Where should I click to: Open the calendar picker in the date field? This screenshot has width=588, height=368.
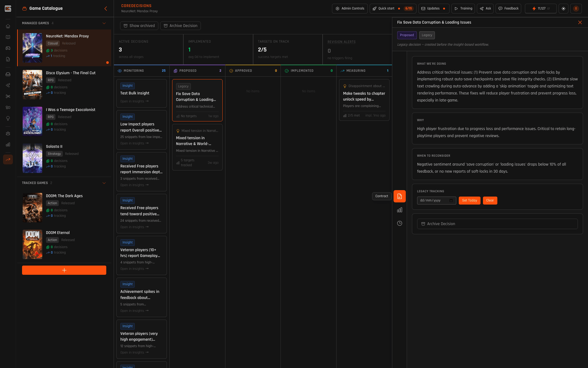(451, 201)
